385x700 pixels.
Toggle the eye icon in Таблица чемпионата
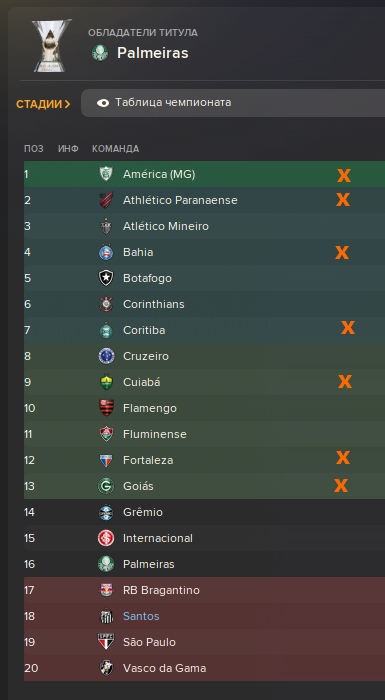pyautogui.click(x=103, y=103)
